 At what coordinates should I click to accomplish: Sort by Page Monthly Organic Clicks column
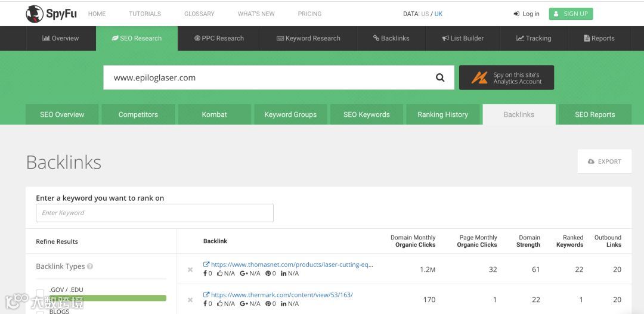[x=477, y=241]
